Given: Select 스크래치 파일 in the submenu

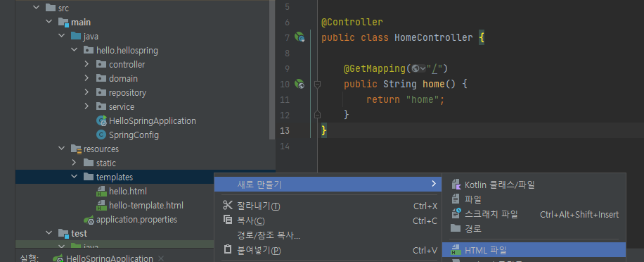Looking at the screenshot, I should (534, 214).
